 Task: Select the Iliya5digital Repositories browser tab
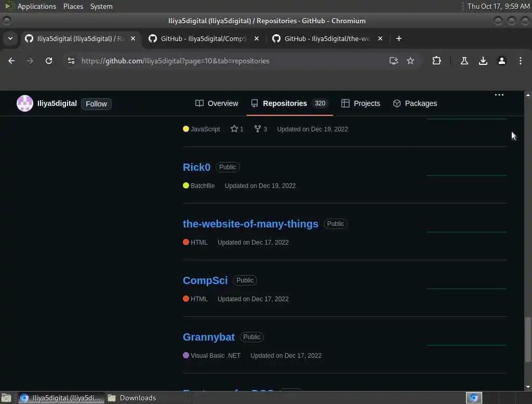click(x=79, y=38)
